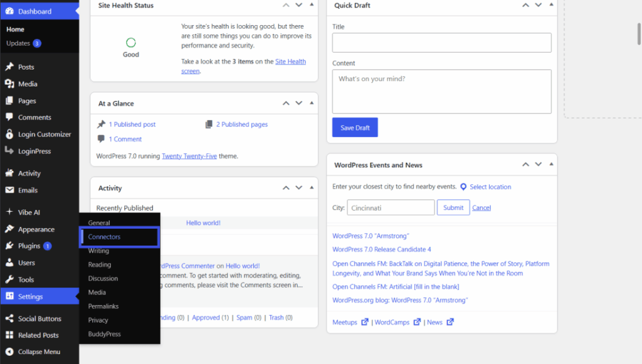642x364 pixels.
Task: Click the Users person icon
Action: [x=9, y=263]
